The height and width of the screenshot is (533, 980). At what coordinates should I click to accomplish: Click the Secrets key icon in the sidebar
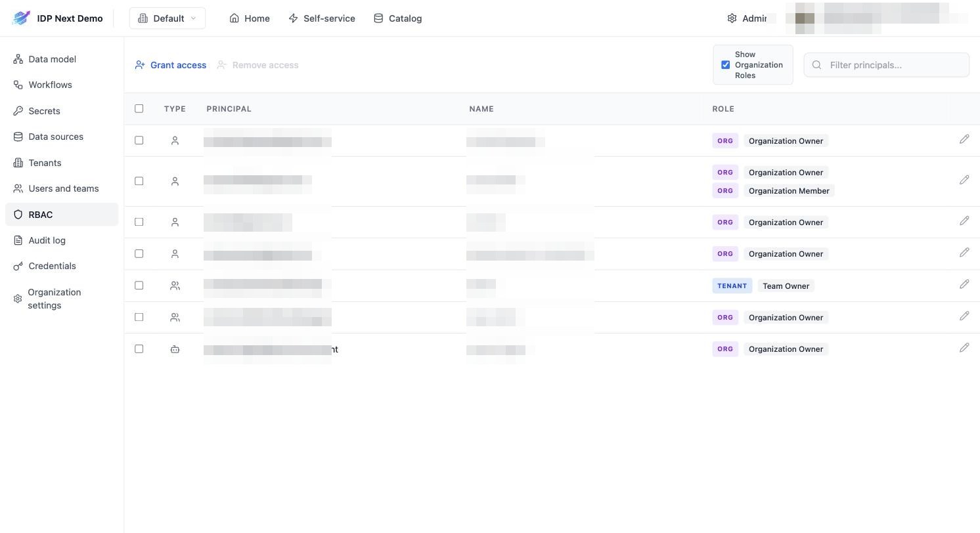18,111
